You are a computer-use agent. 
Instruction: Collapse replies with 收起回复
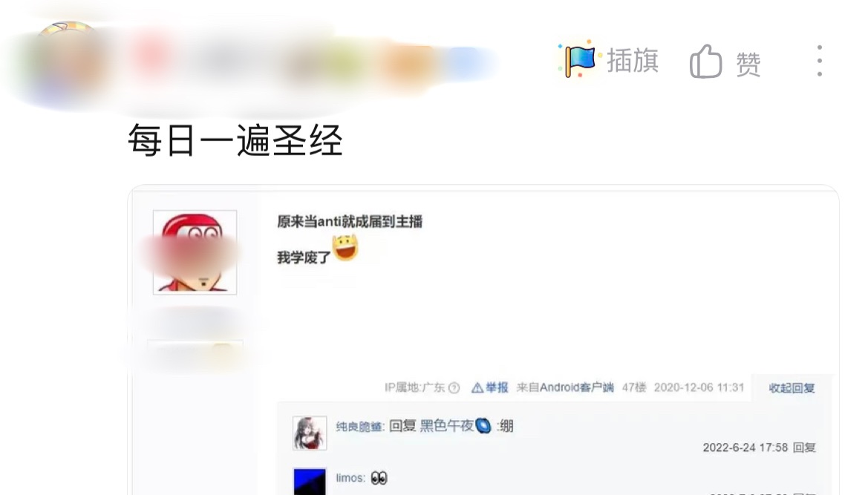point(792,387)
